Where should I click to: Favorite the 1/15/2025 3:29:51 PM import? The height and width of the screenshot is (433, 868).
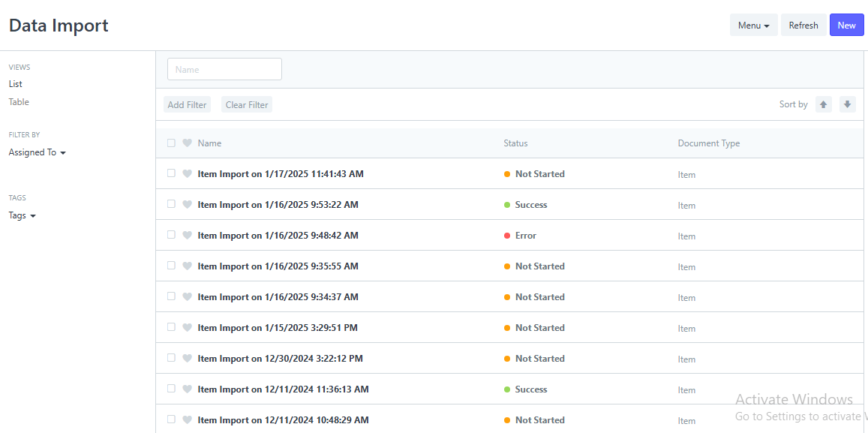coord(187,328)
